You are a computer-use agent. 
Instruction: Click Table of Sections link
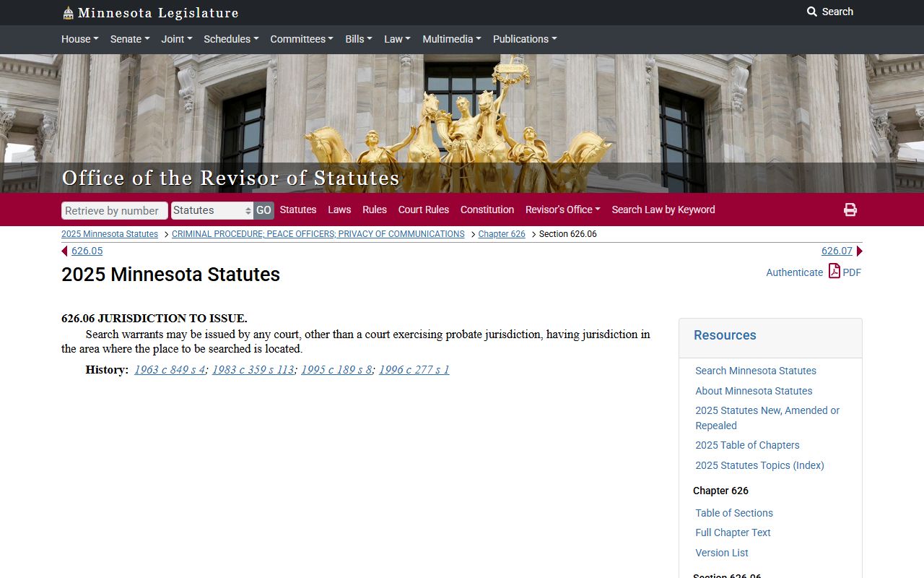pos(734,513)
